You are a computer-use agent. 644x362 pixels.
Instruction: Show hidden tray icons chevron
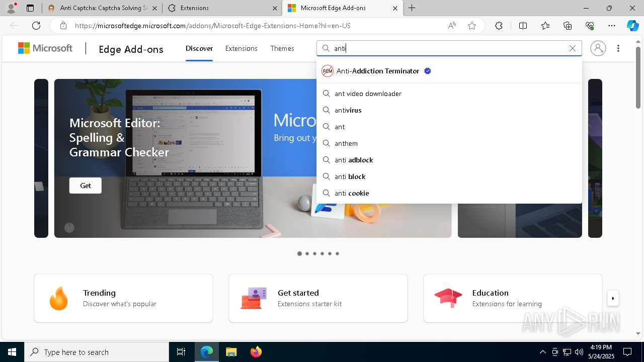click(542, 352)
